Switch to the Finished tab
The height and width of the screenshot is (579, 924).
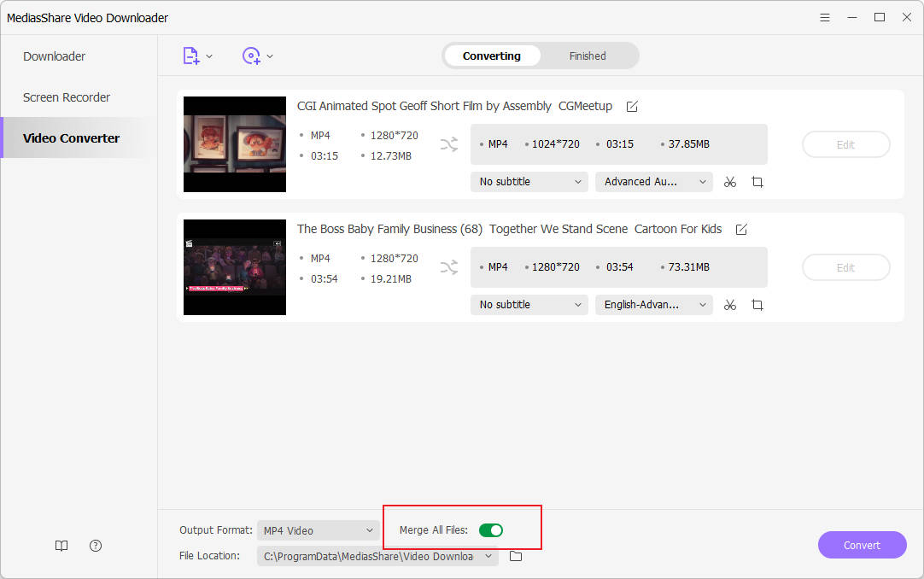[588, 56]
